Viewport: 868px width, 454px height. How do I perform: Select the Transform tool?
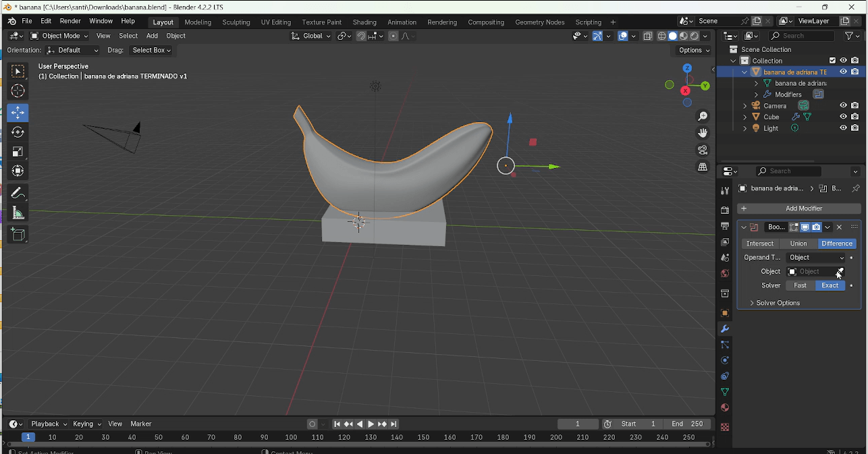click(x=18, y=171)
